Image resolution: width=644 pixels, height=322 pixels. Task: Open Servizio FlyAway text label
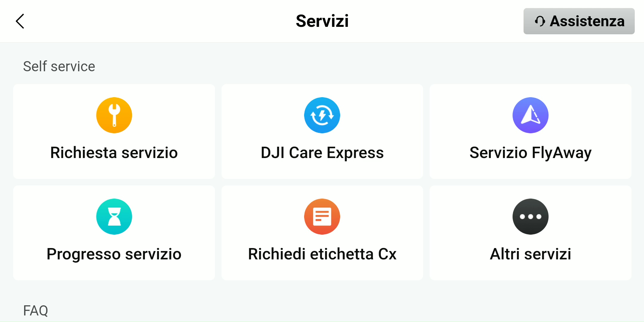point(530,153)
